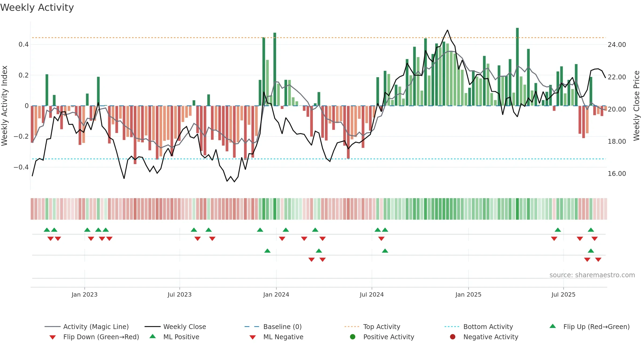Click the Bottom Activity dotted cyan legend line
This screenshot has width=644, height=362.
[452, 327]
